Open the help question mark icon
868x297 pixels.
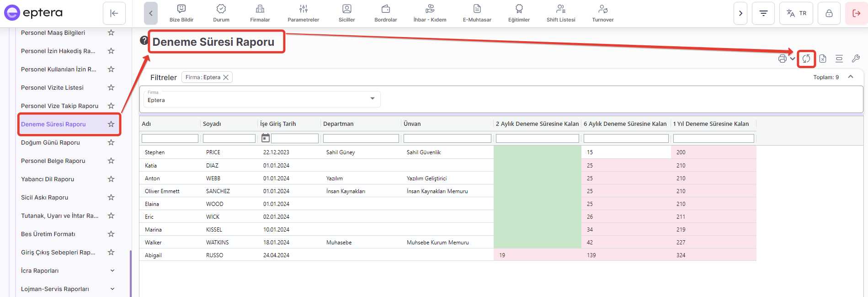coord(144,40)
